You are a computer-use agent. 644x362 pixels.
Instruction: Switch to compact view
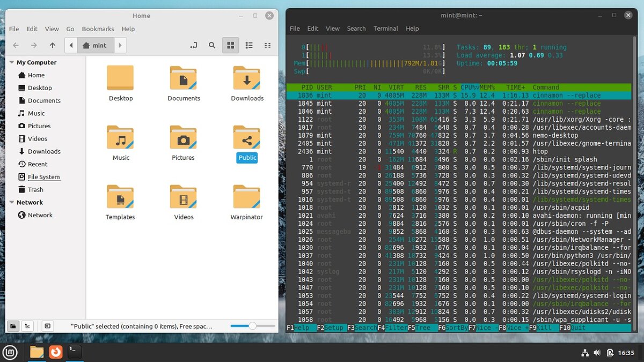pos(267,46)
